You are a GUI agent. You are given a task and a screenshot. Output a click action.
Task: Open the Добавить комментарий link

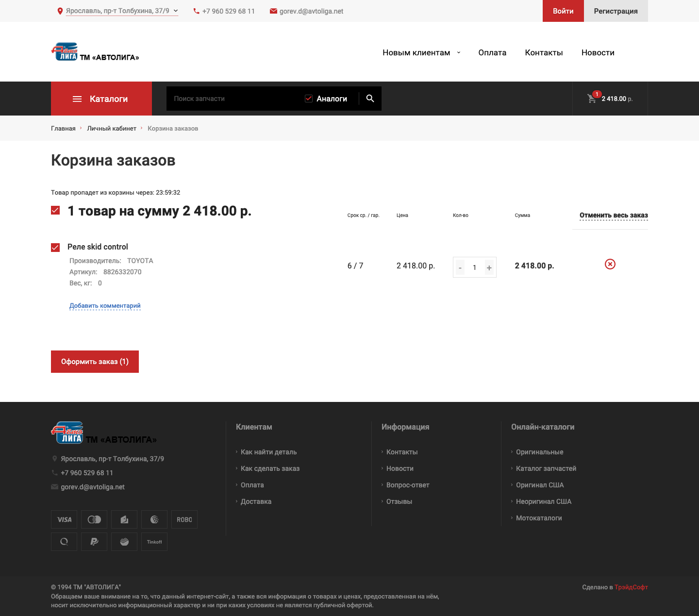pyautogui.click(x=105, y=305)
